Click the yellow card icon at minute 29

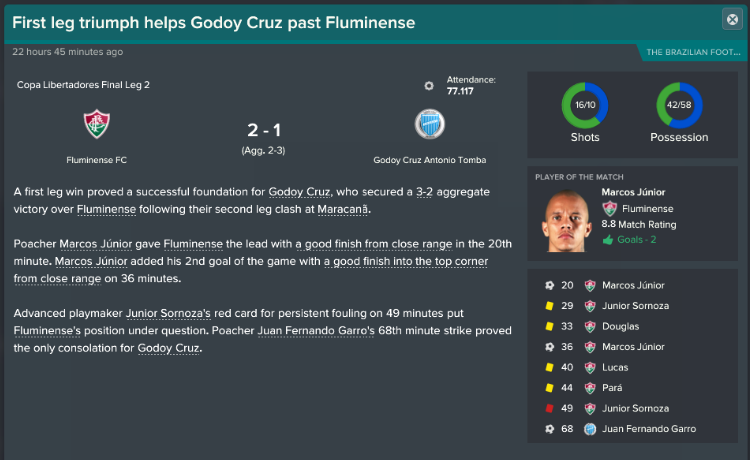tap(550, 306)
